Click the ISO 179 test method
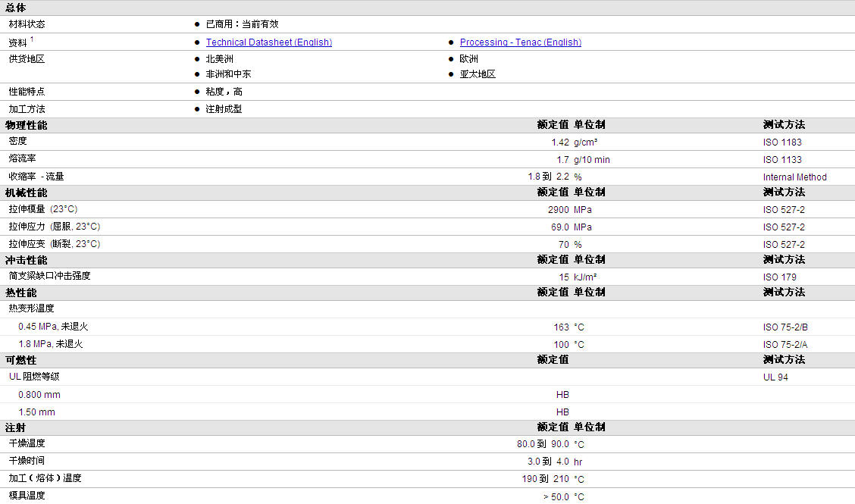Viewport: 855px width, 504px height. point(780,277)
